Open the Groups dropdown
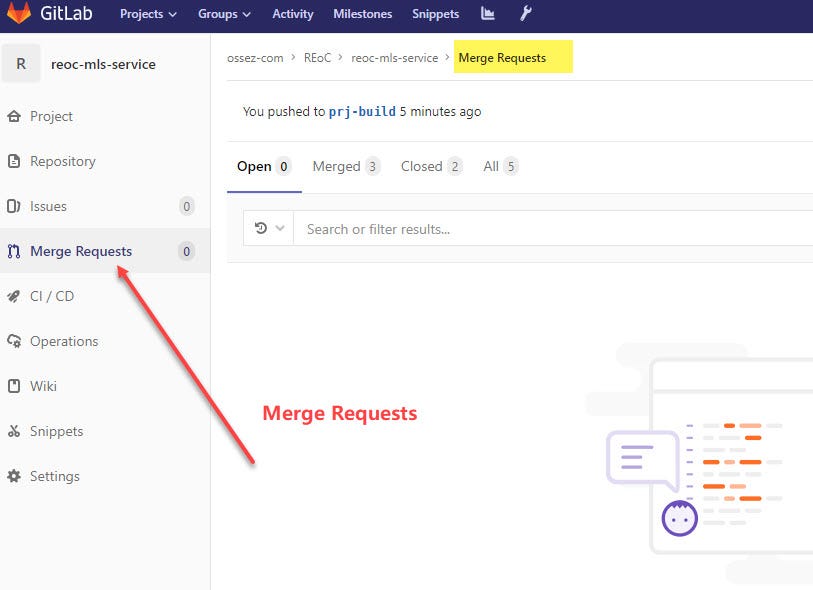 click(x=223, y=14)
